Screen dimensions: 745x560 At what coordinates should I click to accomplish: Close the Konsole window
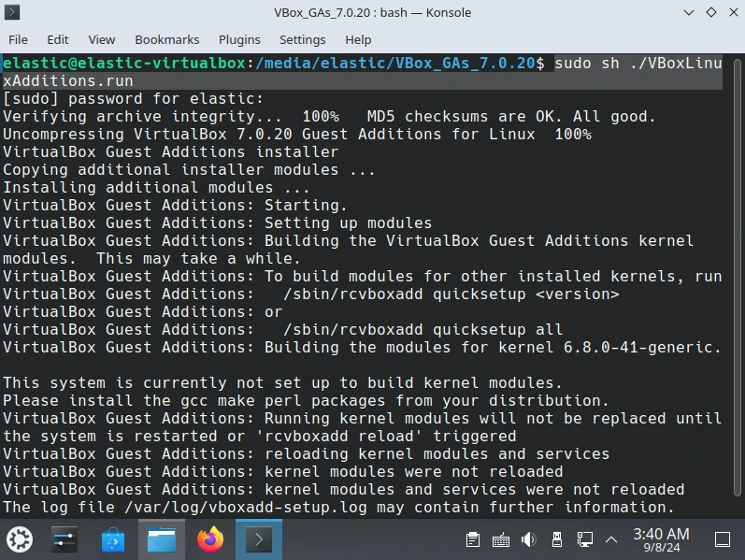click(x=734, y=12)
